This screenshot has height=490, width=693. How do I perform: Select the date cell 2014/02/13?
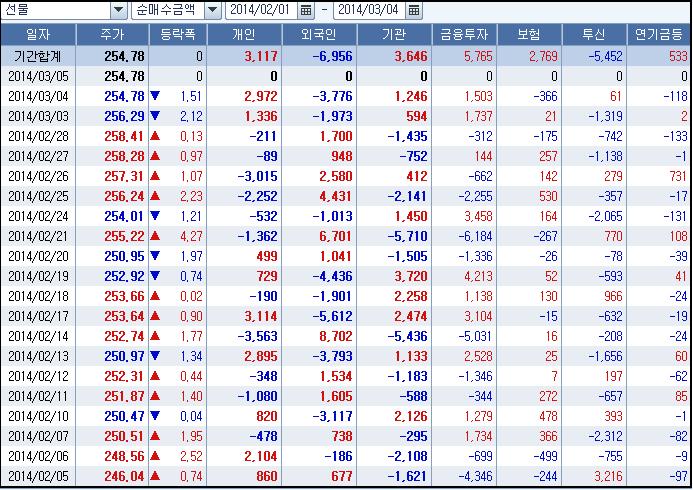click(x=38, y=356)
